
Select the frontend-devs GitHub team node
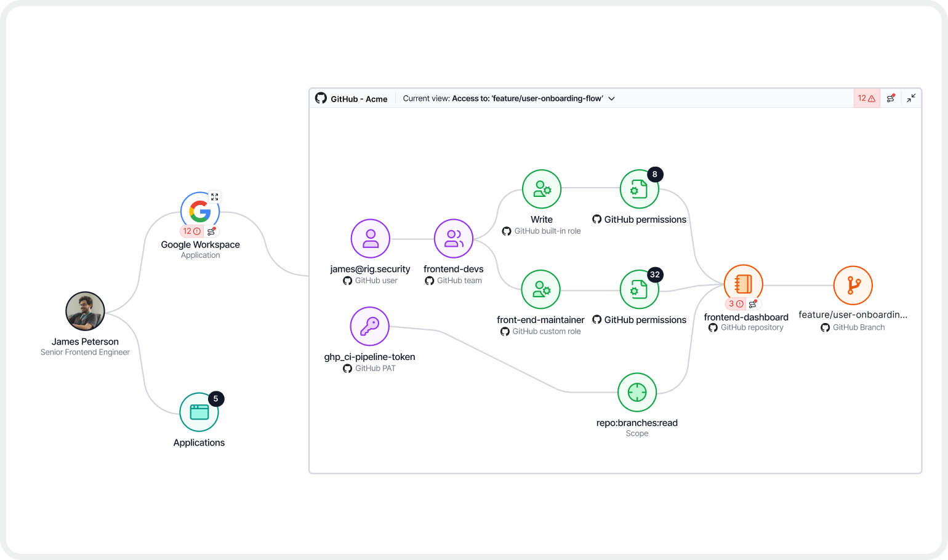pos(454,239)
